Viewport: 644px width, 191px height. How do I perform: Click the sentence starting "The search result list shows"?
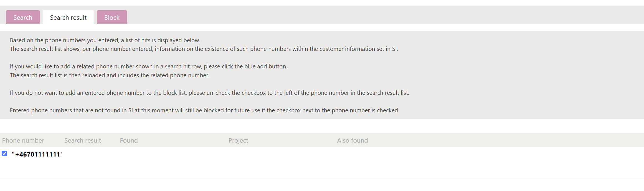tap(204, 49)
